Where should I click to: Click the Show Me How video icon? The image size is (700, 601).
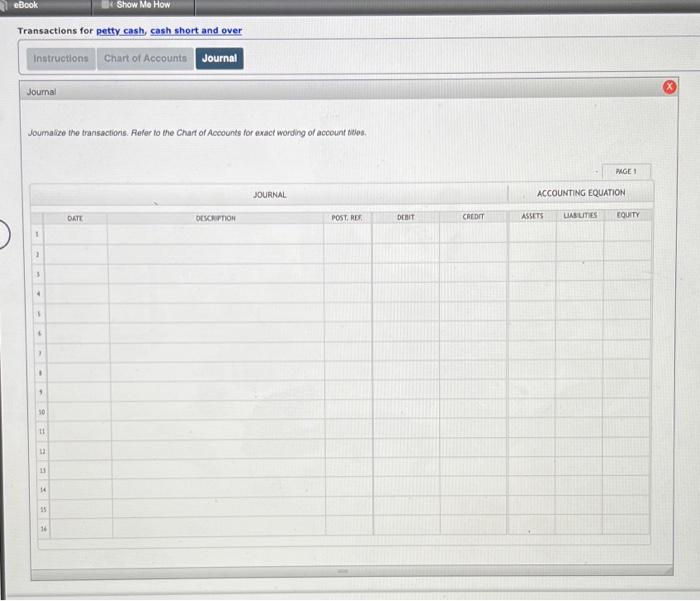106,5
